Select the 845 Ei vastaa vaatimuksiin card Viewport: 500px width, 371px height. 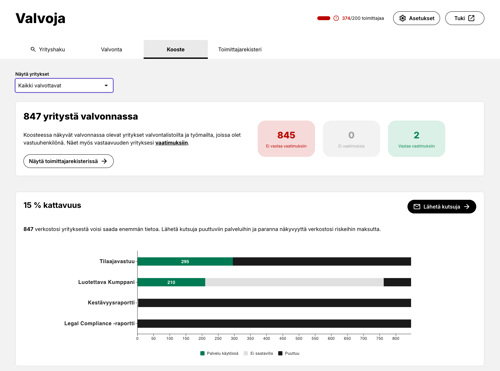[x=286, y=139]
